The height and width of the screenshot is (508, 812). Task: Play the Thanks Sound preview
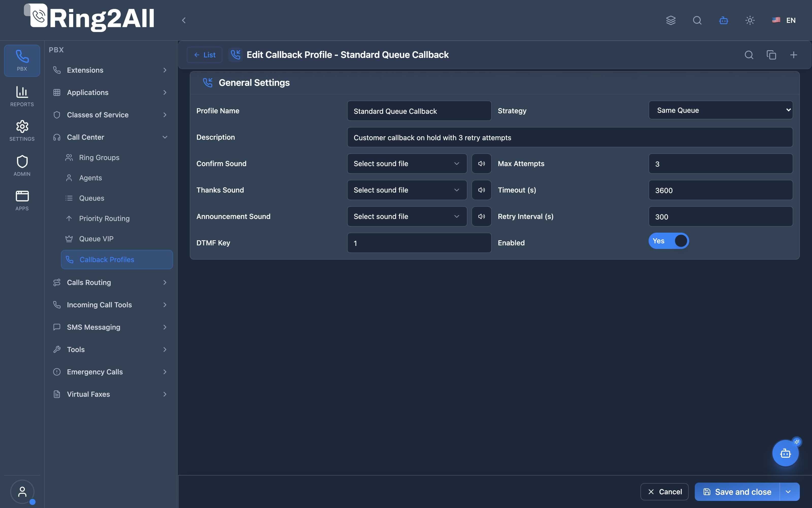482,190
